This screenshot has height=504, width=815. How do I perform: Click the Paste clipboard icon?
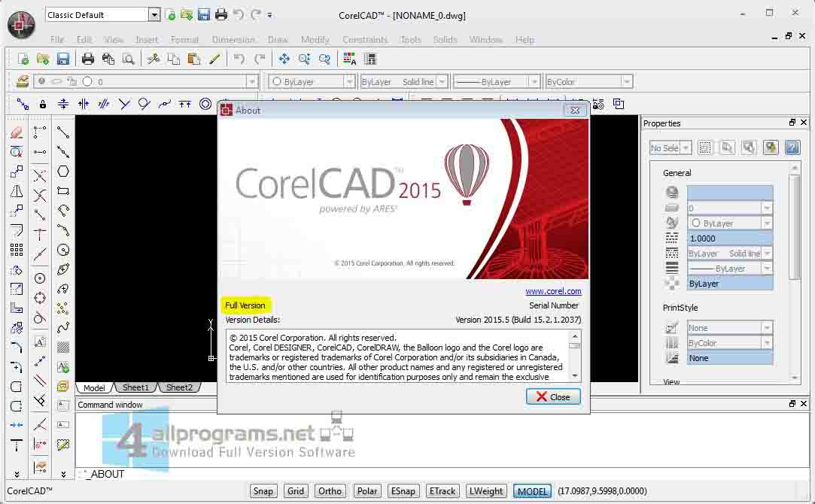click(x=194, y=59)
